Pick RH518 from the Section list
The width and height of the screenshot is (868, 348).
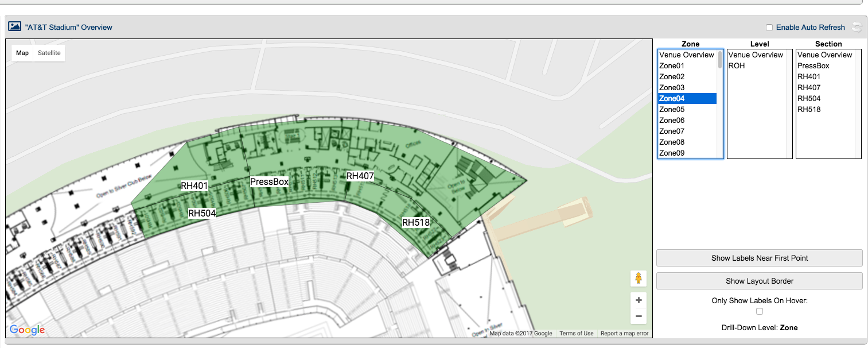pos(808,109)
